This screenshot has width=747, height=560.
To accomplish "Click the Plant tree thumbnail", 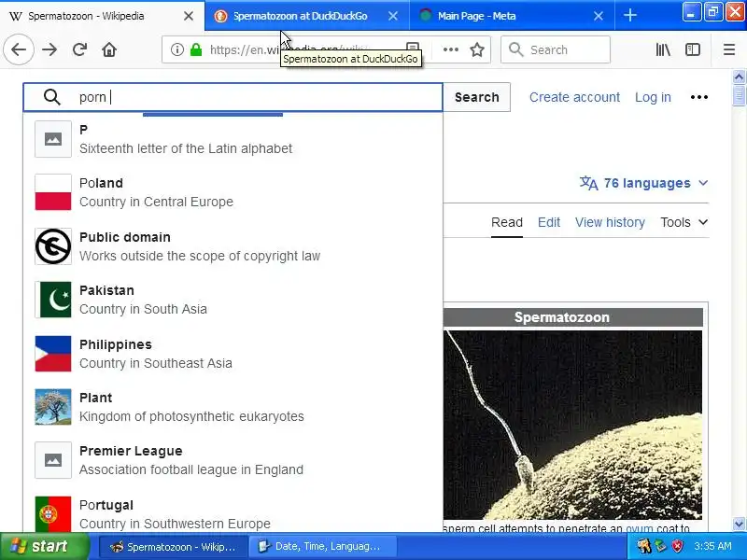I will (53, 407).
